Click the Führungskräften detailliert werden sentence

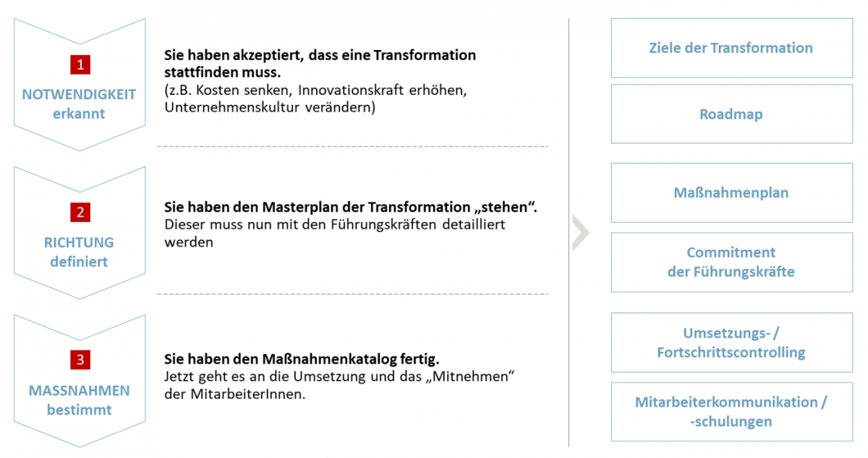point(335,233)
